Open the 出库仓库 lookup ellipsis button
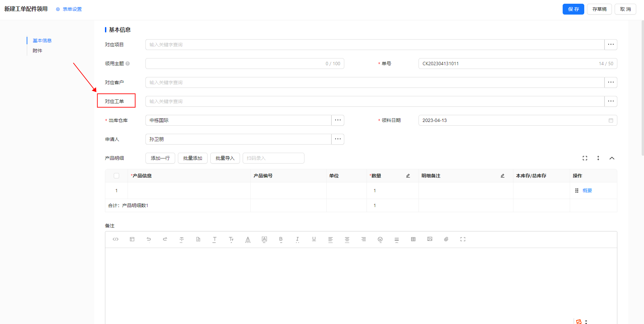The image size is (644, 324). pos(338,120)
